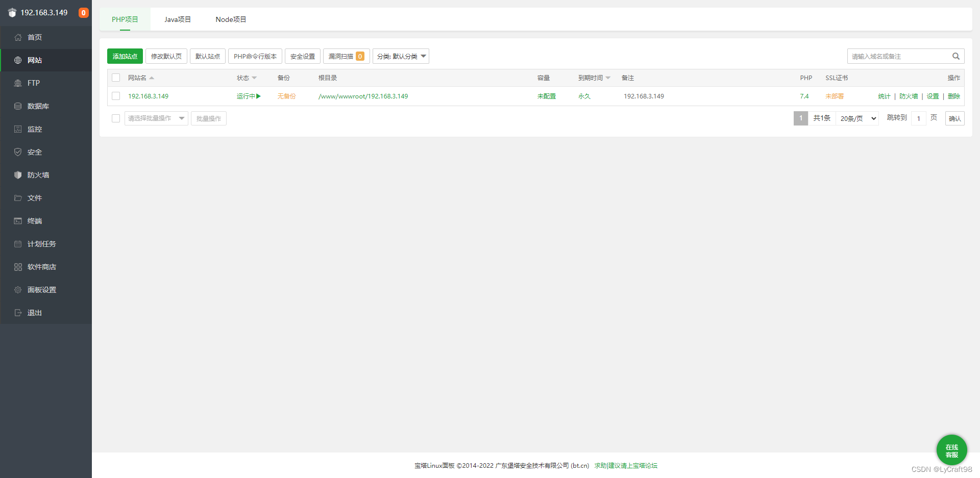Image resolution: width=980 pixels, height=478 pixels.
Task: Switch to the Node项目 tab
Action: [x=231, y=19]
